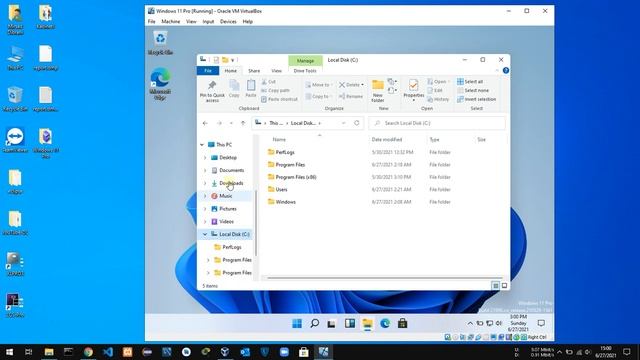Screen dimensions: 640x360
Task: Select the This PC icon on the host desktop
Action: [x=16, y=58]
